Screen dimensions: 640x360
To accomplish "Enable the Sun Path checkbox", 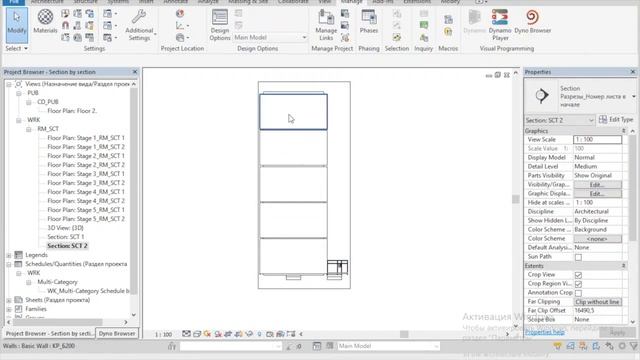I will (578, 257).
